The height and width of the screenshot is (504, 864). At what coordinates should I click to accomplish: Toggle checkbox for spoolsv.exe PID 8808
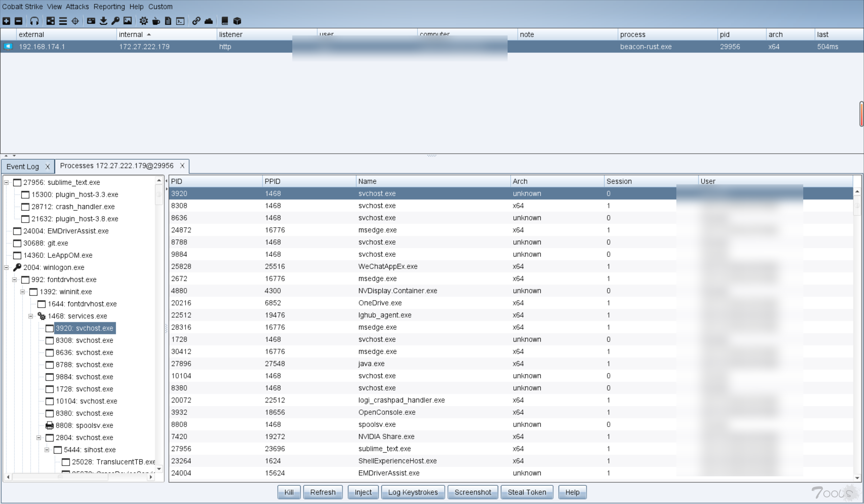[x=50, y=425]
